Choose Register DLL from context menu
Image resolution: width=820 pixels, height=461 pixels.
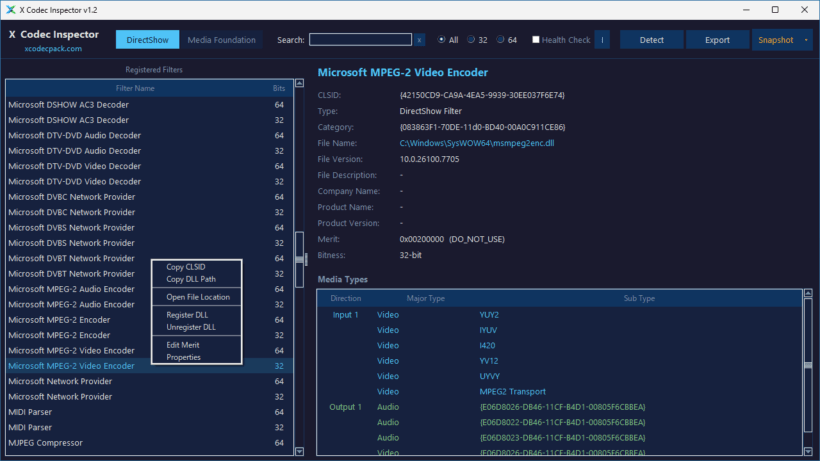(187, 315)
